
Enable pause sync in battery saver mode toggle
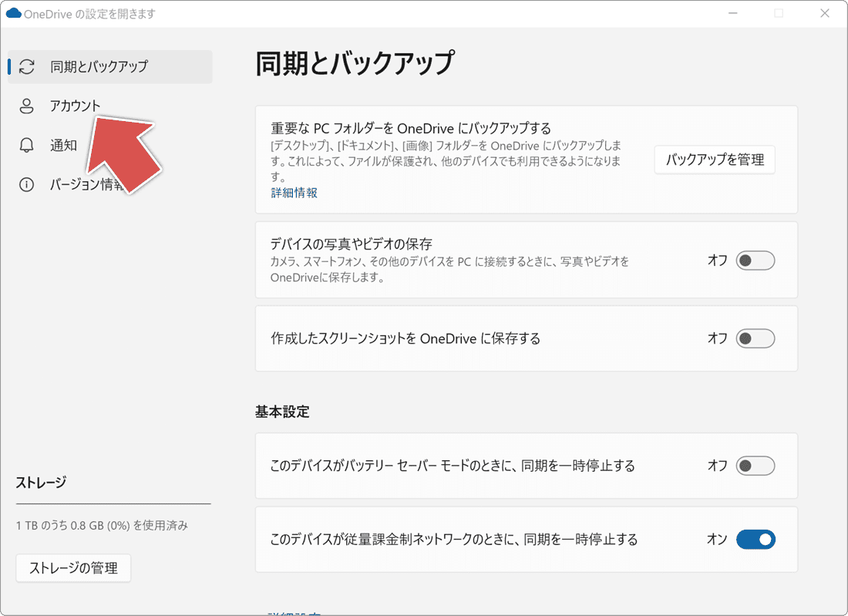(x=755, y=466)
